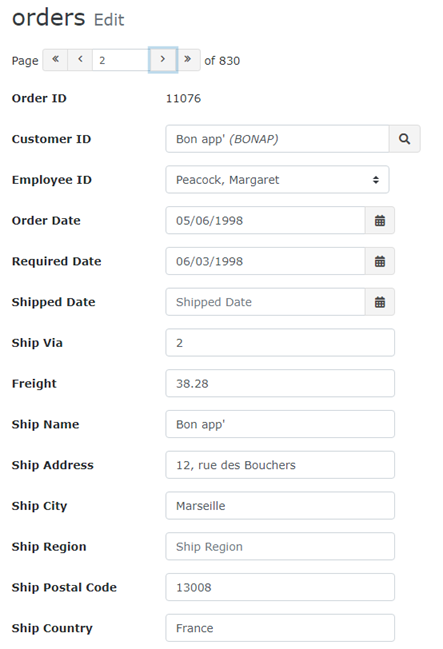
Task: Click the Ship Address field
Action: tap(280, 465)
